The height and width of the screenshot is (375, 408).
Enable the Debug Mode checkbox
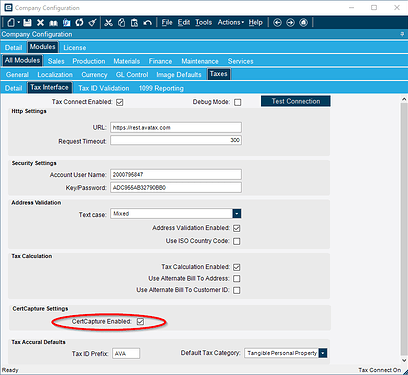(x=238, y=102)
